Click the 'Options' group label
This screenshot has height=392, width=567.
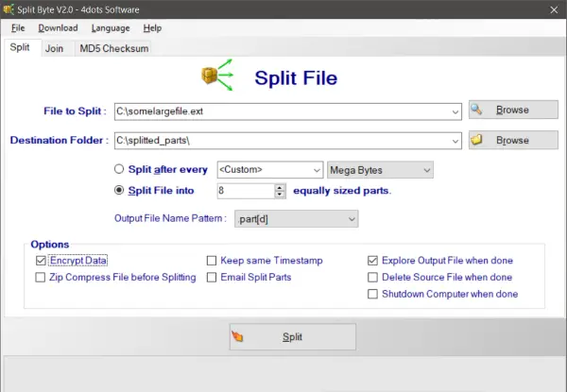pyautogui.click(x=50, y=245)
